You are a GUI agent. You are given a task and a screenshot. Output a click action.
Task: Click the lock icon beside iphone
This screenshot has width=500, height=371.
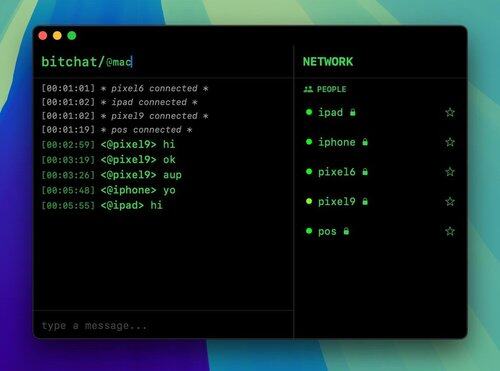tap(365, 142)
